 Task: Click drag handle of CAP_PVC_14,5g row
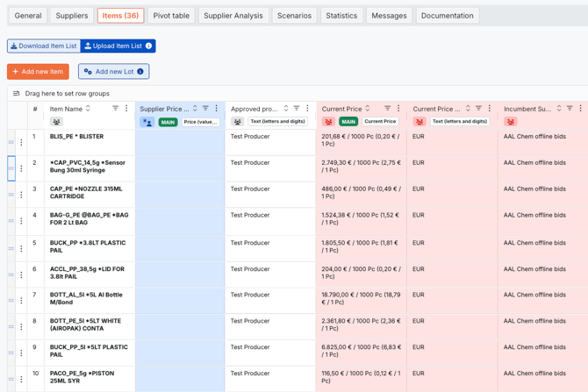pos(11,168)
